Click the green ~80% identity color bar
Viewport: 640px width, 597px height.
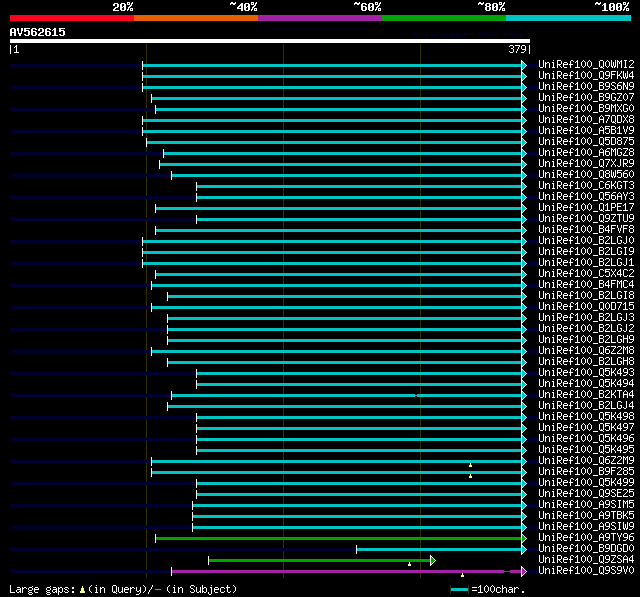tap(444, 18)
